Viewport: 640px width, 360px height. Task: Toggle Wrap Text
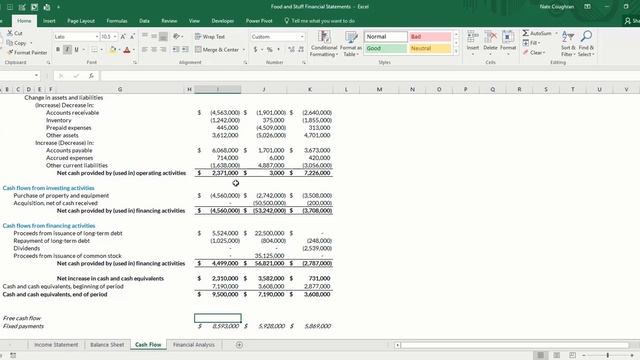pos(210,37)
